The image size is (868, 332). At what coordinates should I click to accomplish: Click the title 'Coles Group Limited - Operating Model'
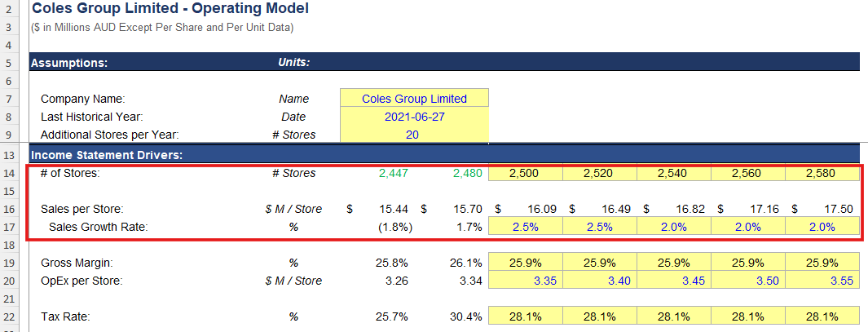click(170, 8)
